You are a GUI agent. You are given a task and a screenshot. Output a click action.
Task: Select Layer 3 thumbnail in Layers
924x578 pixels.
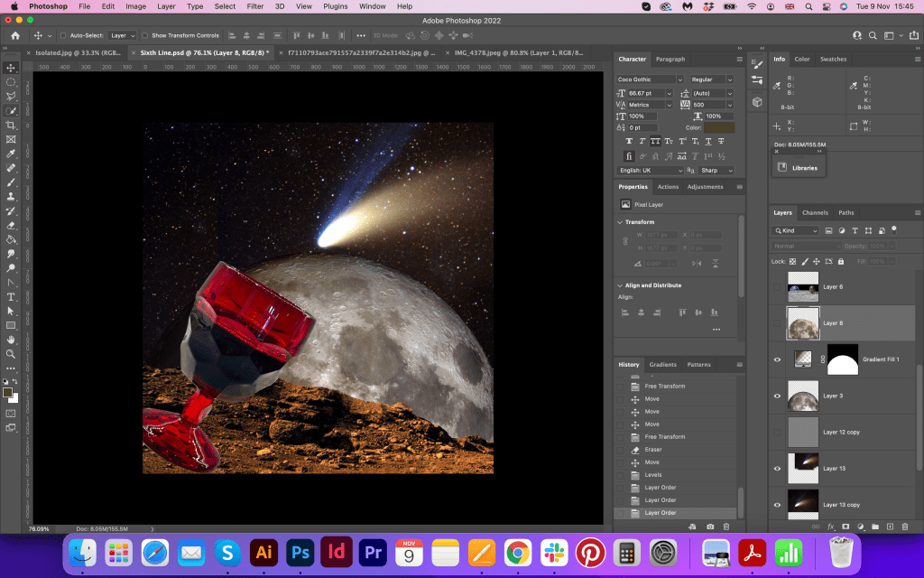pos(803,396)
